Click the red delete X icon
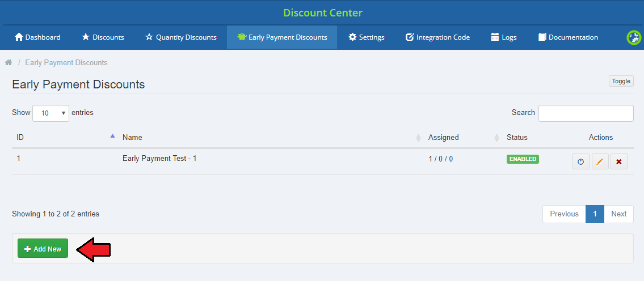Image resolution: width=644 pixels, height=281 pixels. coord(618,161)
